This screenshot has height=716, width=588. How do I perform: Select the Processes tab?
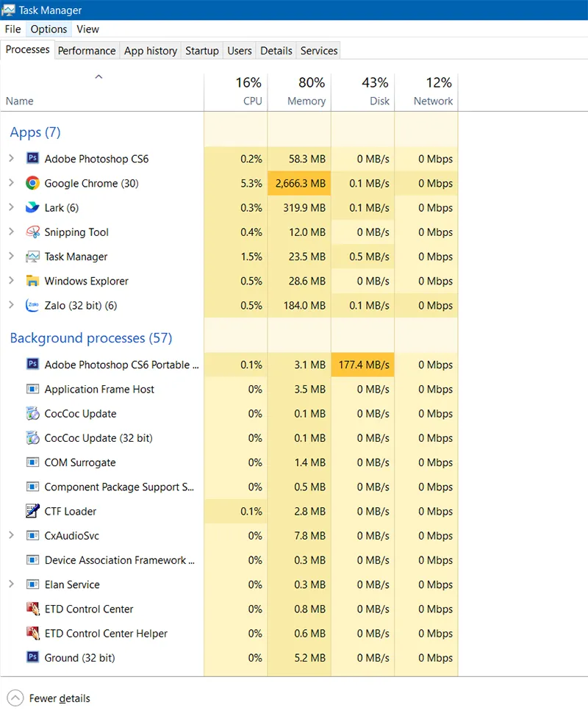click(x=27, y=49)
